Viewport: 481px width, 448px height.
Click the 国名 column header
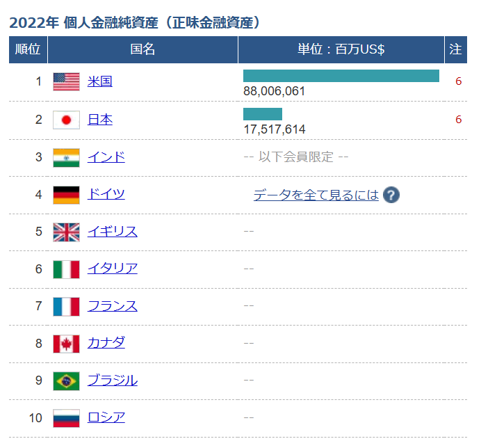(x=142, y=49)
